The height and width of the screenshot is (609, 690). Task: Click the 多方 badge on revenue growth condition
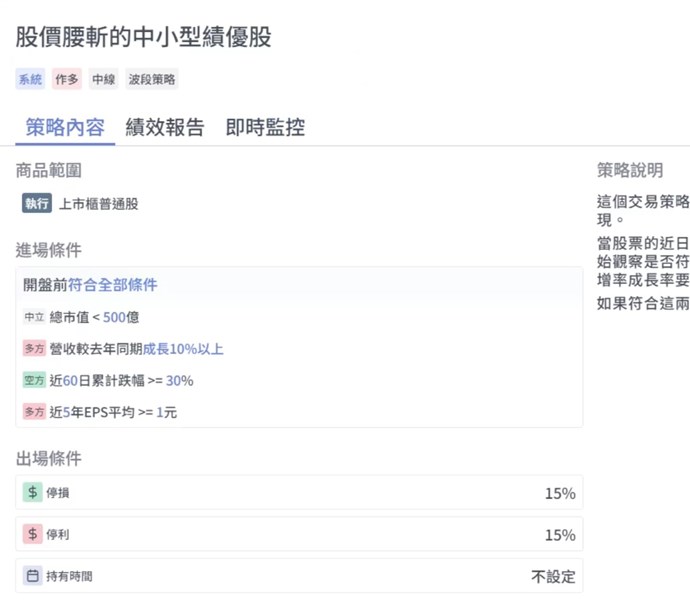coord(34,349)
